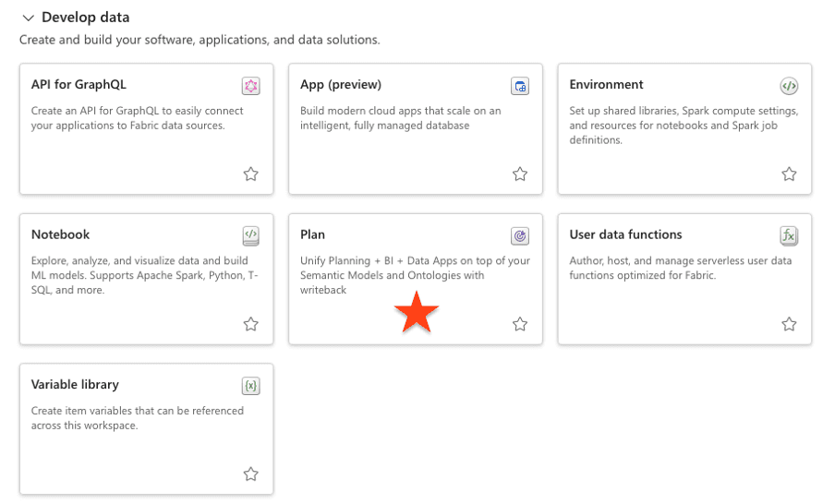Star the Plan item as favorite
The image size is (835, 504).
pos(520,324)
